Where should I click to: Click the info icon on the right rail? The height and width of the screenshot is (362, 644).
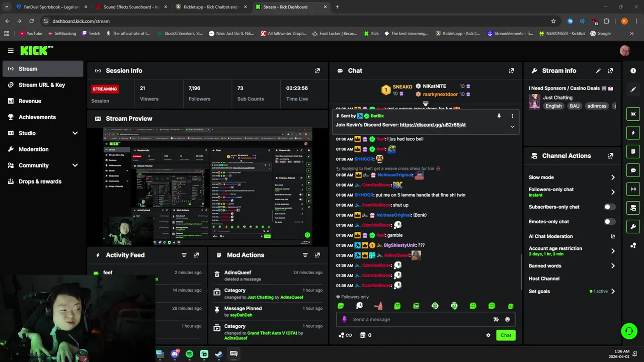coord(633,71)
